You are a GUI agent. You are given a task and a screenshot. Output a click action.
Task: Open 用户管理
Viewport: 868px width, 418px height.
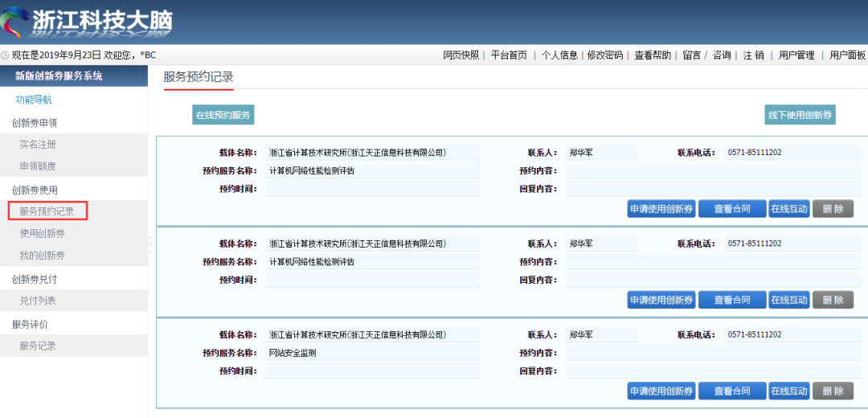[x=796, y=55]
